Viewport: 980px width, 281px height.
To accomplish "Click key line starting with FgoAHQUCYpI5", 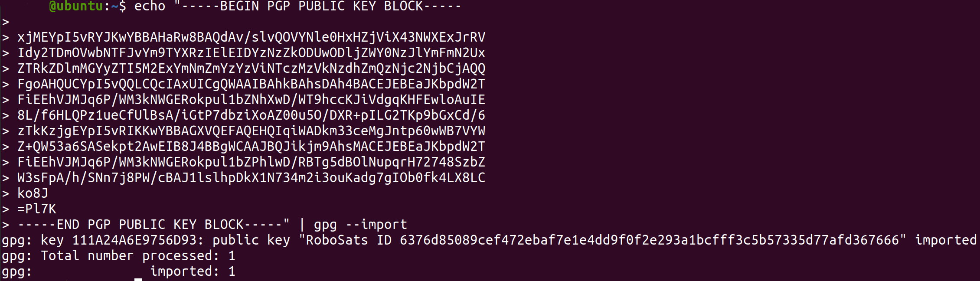I will point(251,84).
